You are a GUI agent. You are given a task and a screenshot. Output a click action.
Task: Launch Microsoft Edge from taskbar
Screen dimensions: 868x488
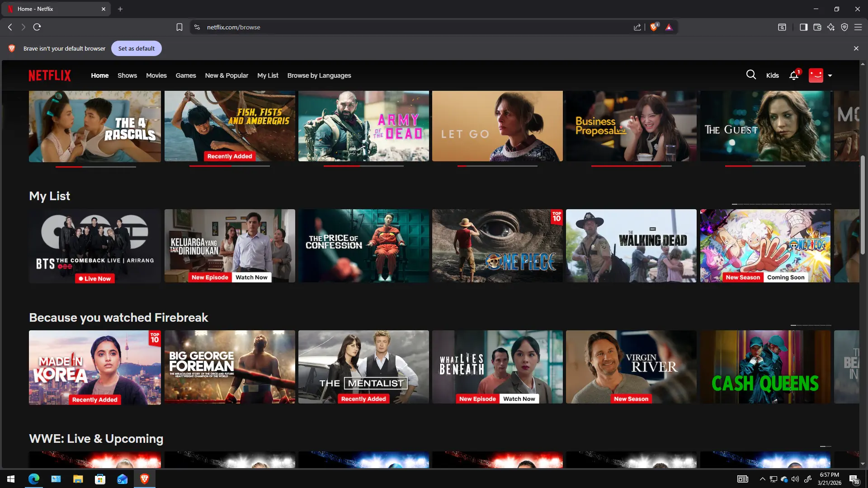click(34, 479)
